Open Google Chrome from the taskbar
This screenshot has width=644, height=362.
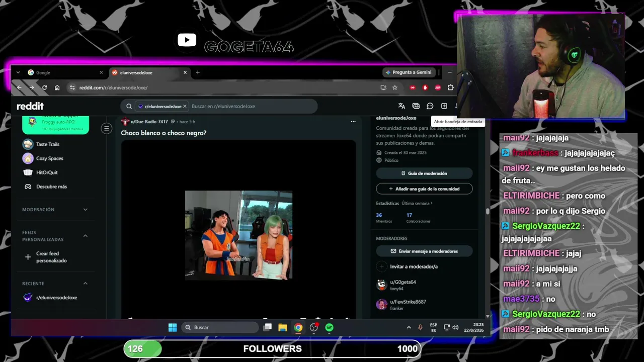pos(298,327)
